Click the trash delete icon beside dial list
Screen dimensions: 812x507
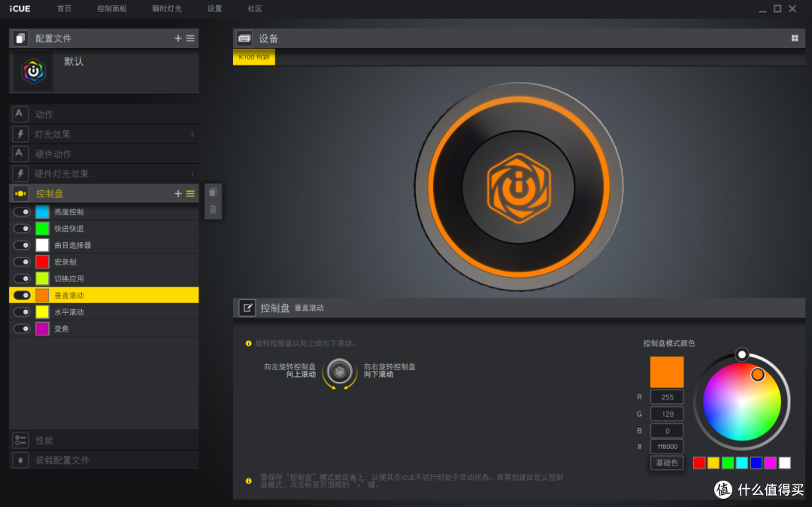coord(213,210)
